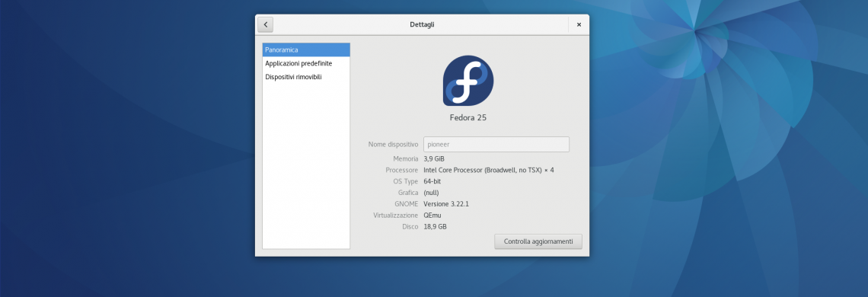
Task: Click the Grafica label
Action: coord(408,193)
